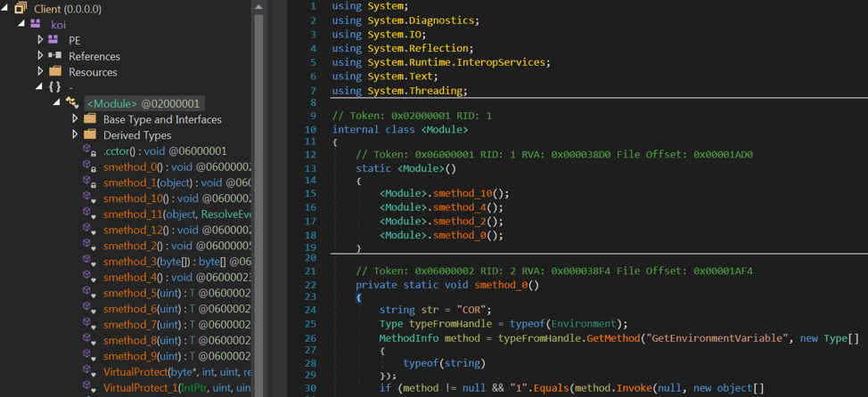Screen dimensions: 868x397
Task: Expand the PE node
Action: click(x=40, y=40)
